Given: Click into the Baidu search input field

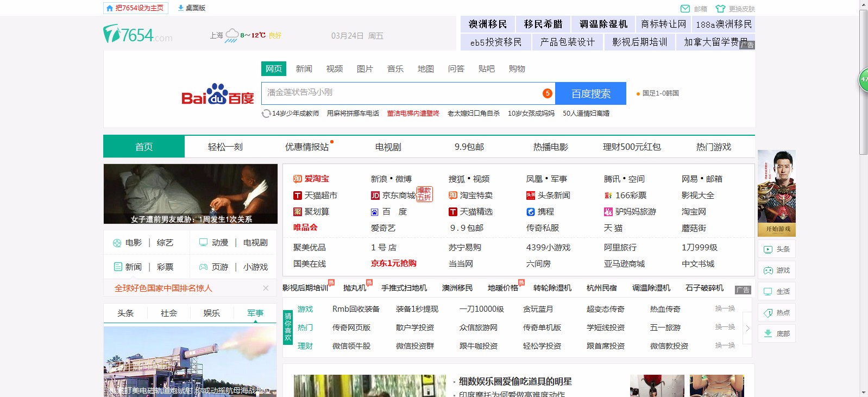Looking at the screenshot, I should pyautogui.click(x=402, y=93).
